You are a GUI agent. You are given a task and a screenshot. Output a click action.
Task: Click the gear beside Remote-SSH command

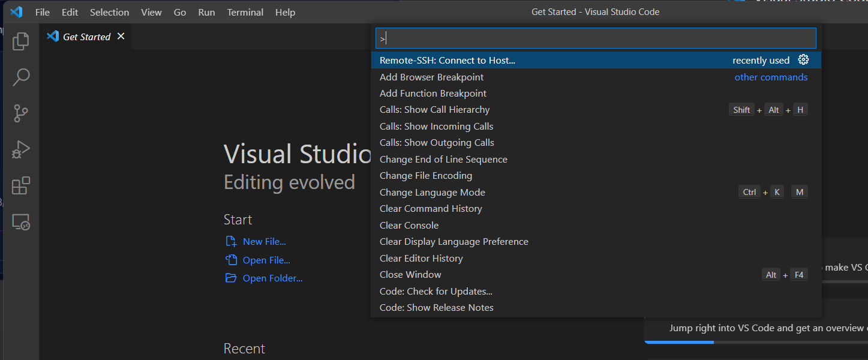804,59
